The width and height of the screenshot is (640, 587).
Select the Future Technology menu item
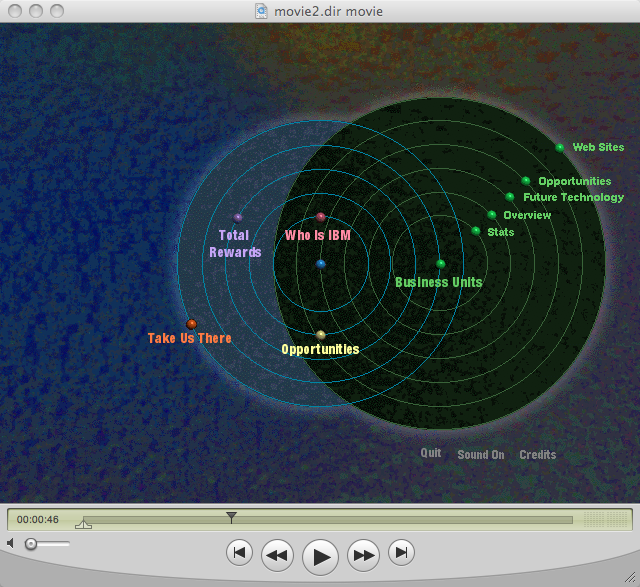[x=573, y=198]
